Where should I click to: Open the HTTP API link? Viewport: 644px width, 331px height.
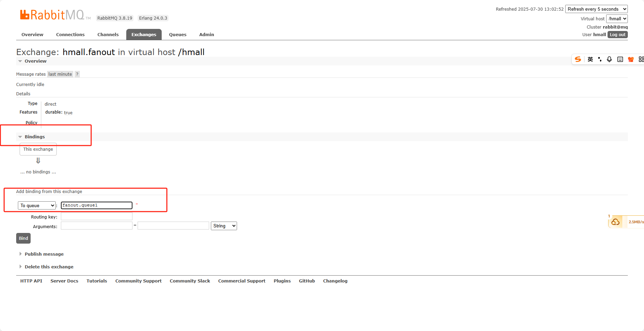coord(31,281)
